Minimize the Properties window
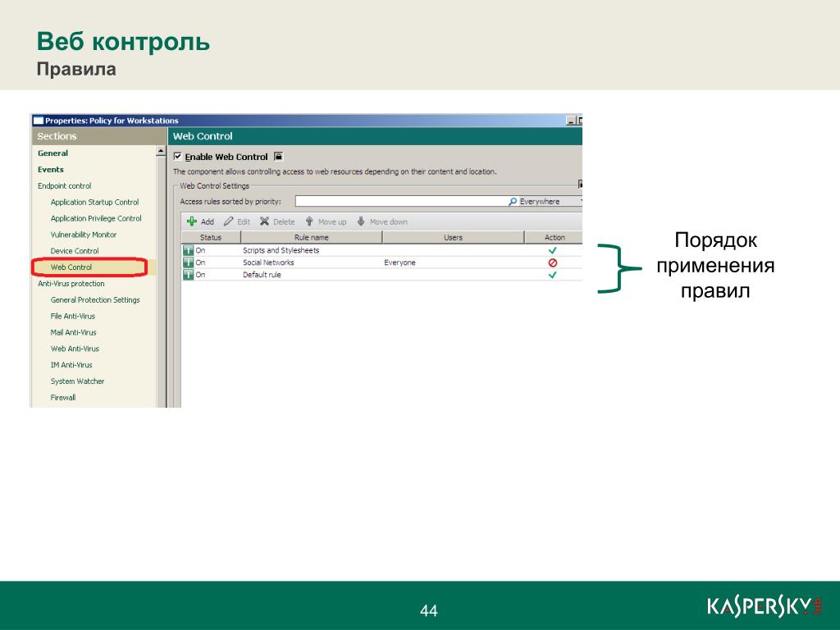Viewport: 840px width, 630px height. point(572,121)
